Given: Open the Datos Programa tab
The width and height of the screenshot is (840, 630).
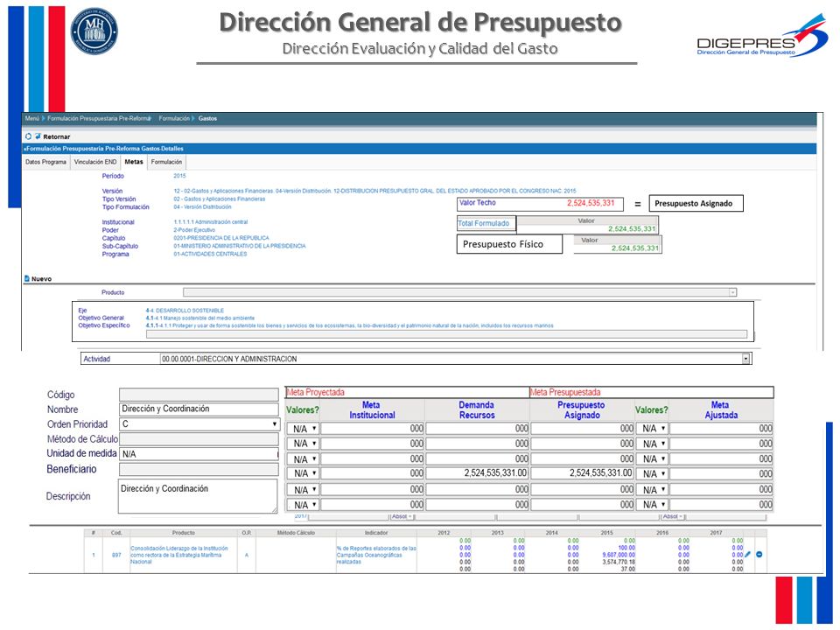Looking at the screenshot, I should pyautogui.click(x=46, y=162).
